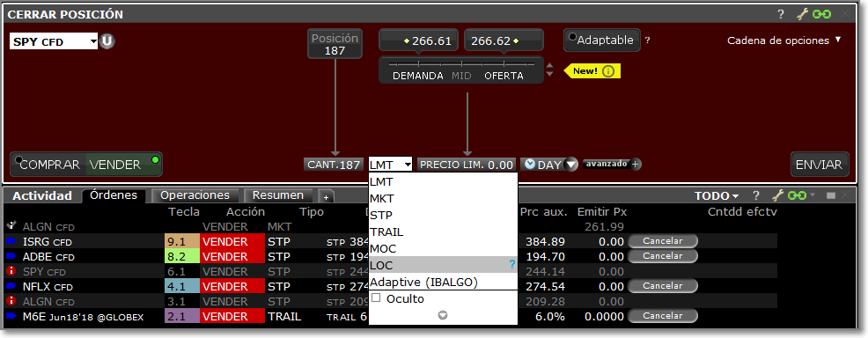Set price at OFERTA on slider
This screenshot has height=338, width=868.
pyautogui.click(x=504, y=76)
